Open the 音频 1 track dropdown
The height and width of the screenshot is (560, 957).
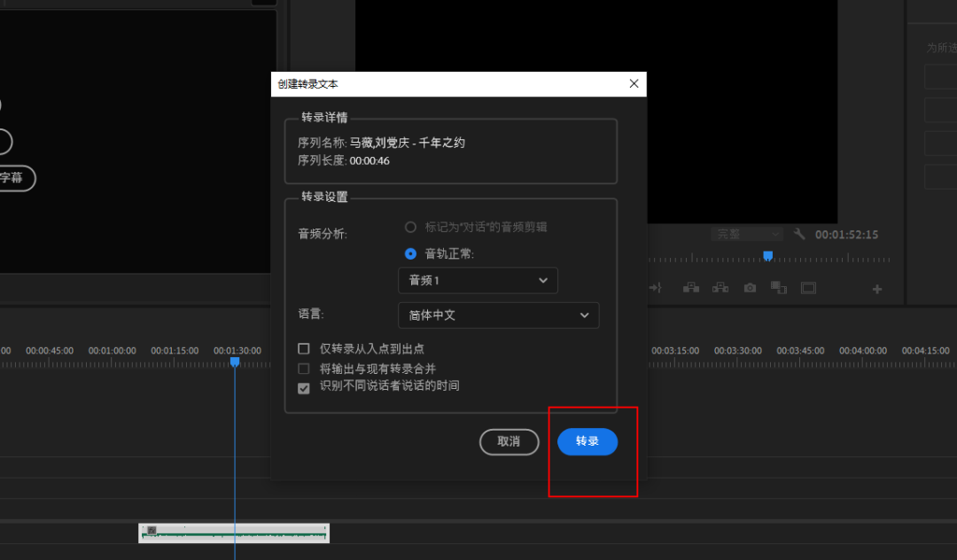[478, 281]
